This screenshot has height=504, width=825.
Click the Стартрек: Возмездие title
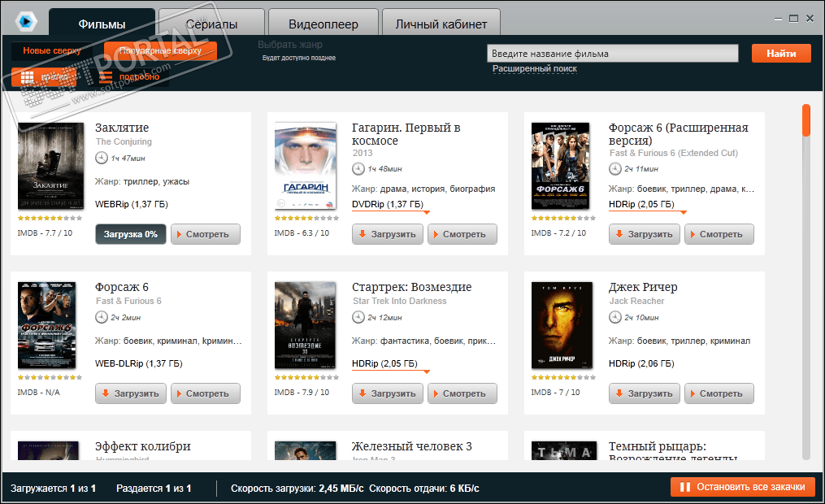click(411, 287)
